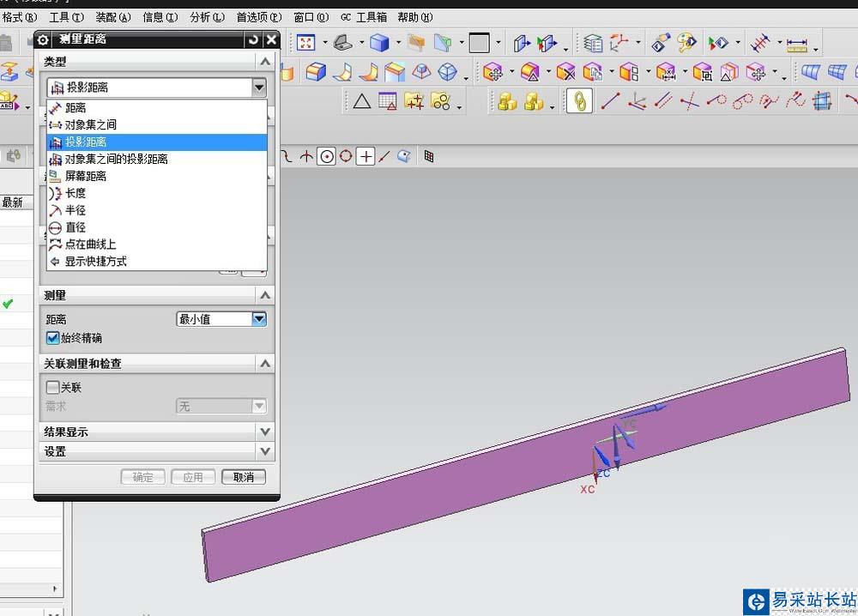Uncheck the 始终精确 checkbox
Screen dimensions: 858x616
pyautogui.click(x=52, y=338)
